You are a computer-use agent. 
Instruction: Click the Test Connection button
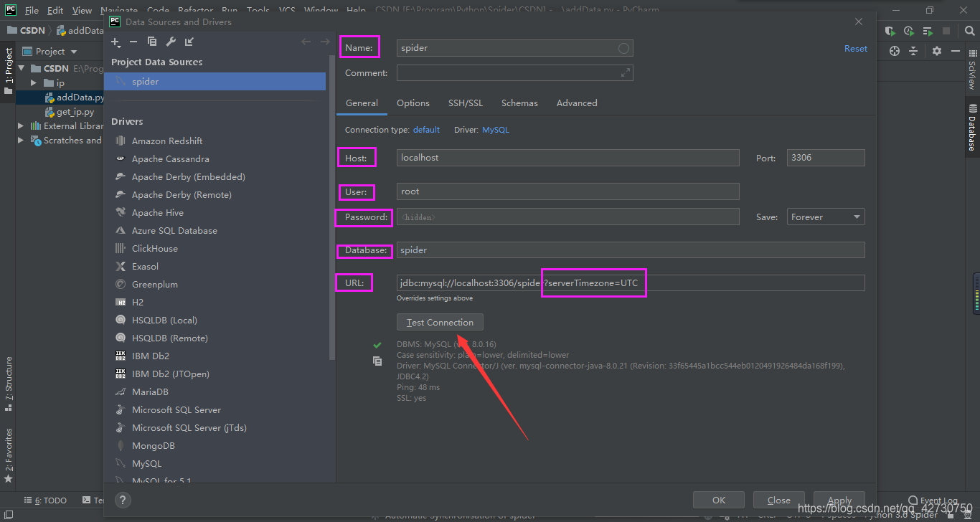(x=440, y=322)
